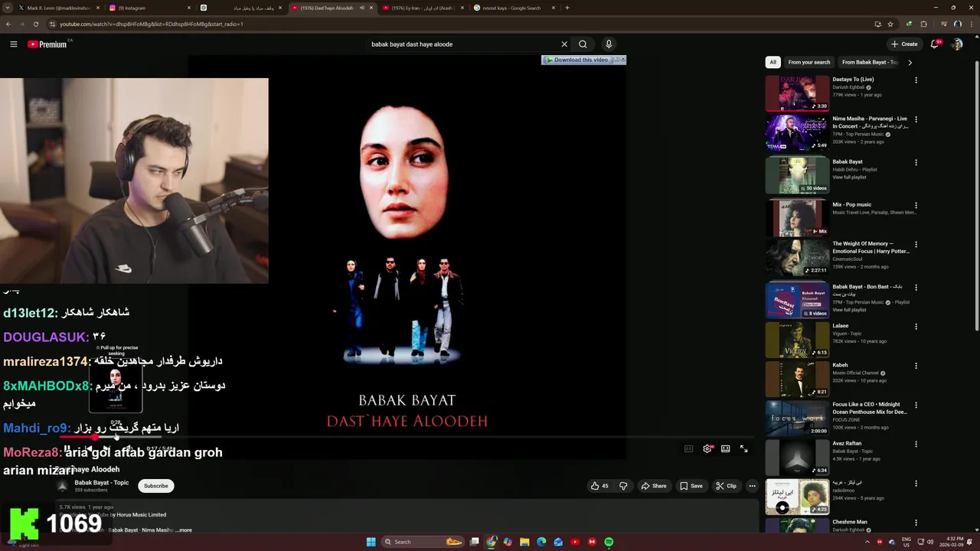Show hidden system tray icons chevron
Image resolution: width=980 pixels, height=551 pixels.
pos(867,542)
